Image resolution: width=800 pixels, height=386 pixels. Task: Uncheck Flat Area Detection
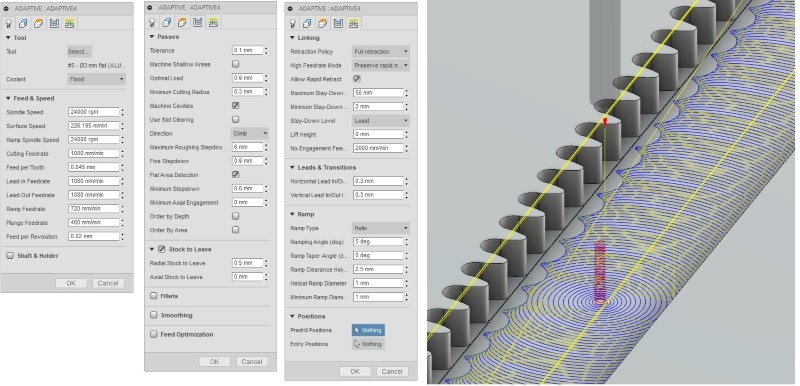coord(235,174)
